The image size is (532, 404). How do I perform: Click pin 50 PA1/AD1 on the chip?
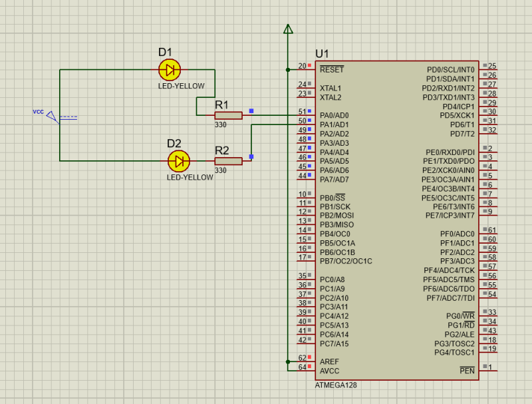[305, 124]
